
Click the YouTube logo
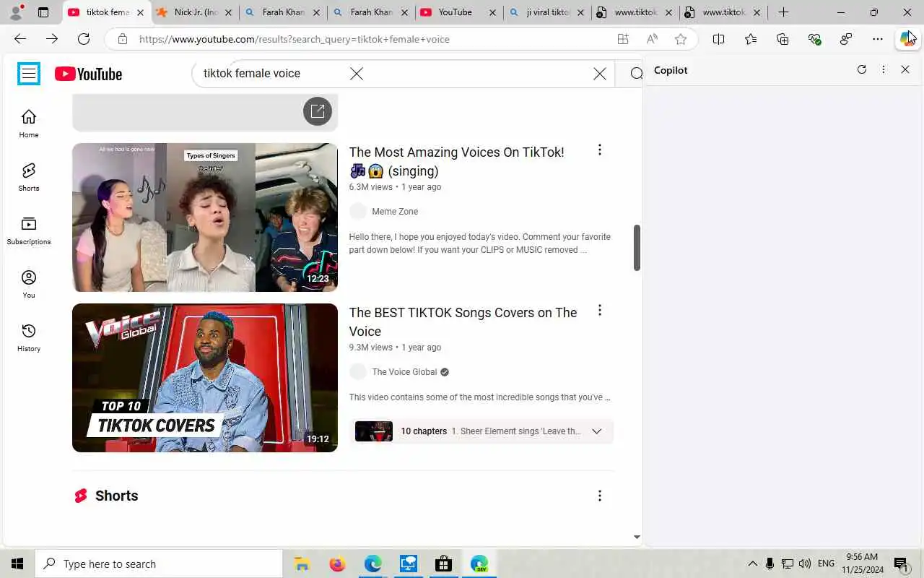point(88,74)
